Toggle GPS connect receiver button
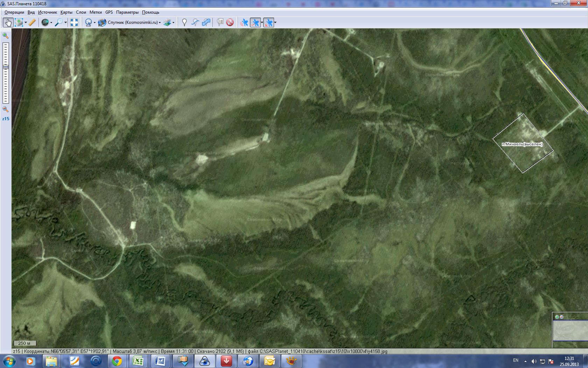 point(244,22)
